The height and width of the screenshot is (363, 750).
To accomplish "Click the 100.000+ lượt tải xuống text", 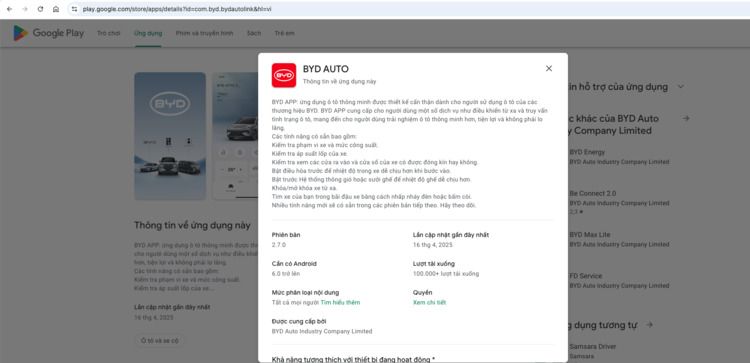I will [x=446, y=274].
